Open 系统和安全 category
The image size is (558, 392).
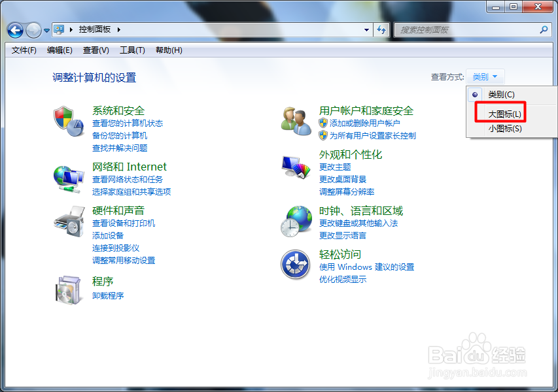(118, 110)
